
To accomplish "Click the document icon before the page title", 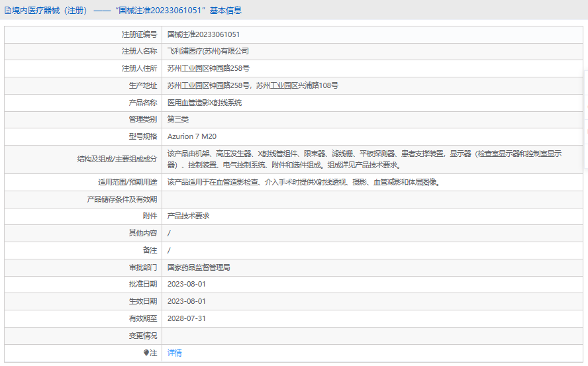I will click(x=7, y=11).
